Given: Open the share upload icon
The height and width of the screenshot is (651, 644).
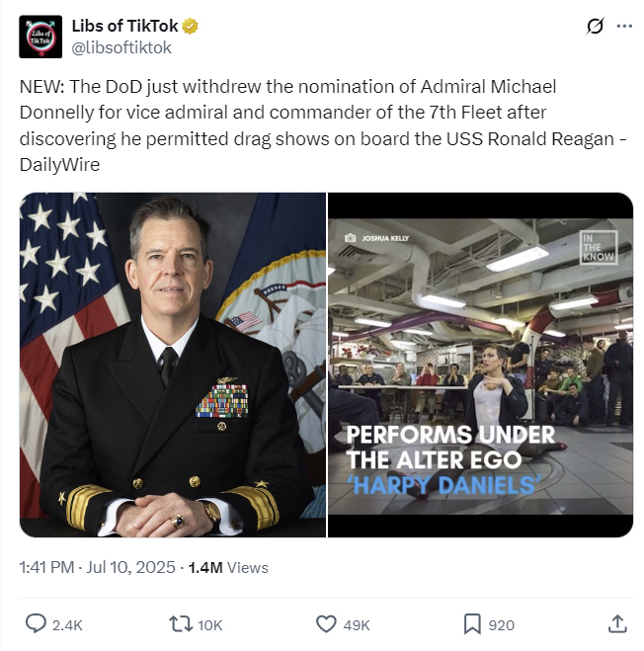Looking at the screenshot, I should click(617, 623).
